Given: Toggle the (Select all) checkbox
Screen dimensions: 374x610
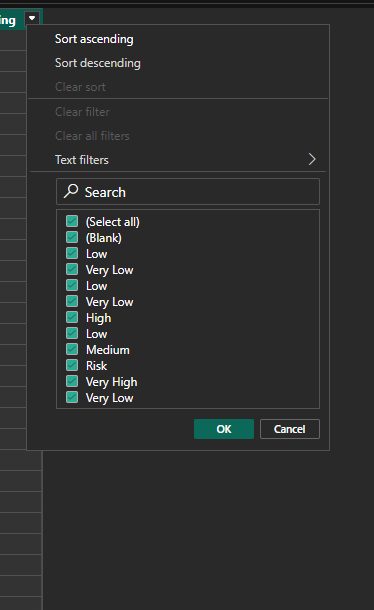Looking at the screenshot, I should click(72, 221).
